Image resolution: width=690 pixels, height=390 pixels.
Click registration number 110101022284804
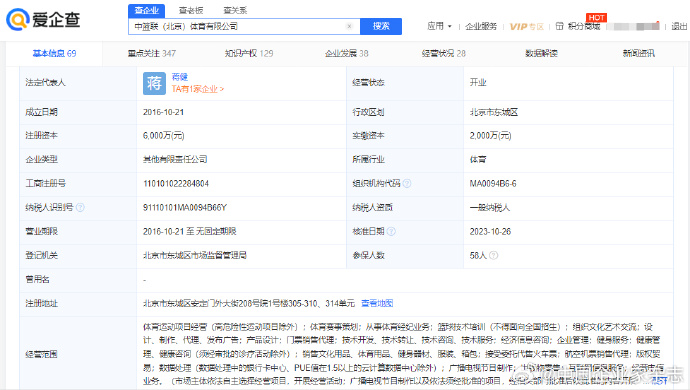[176, 184]
